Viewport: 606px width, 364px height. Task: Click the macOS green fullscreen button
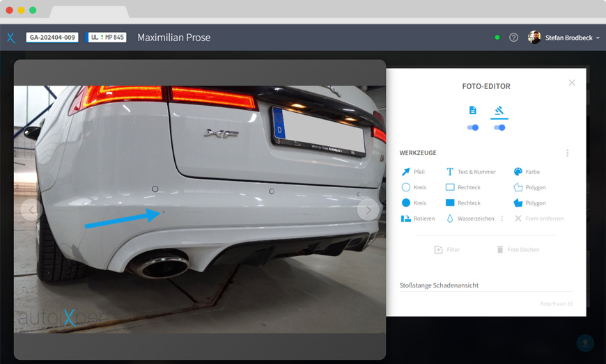pyautogui.click(x=33, y=10)
